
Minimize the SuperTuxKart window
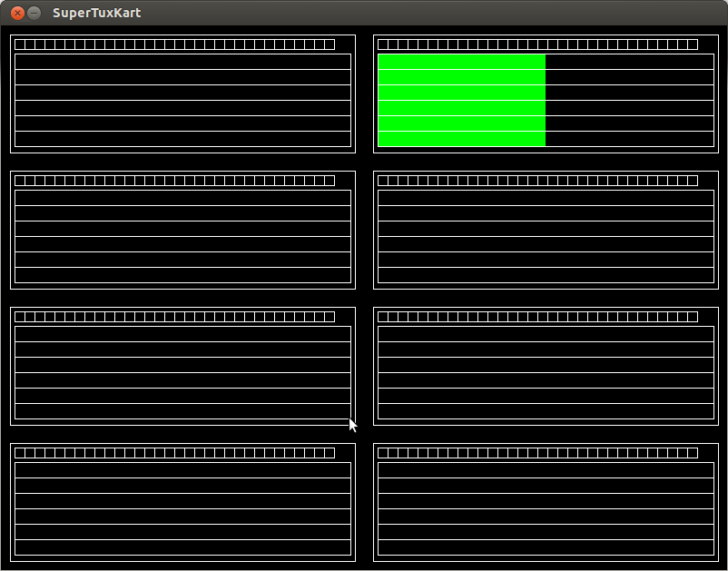(x=34, y=13)
